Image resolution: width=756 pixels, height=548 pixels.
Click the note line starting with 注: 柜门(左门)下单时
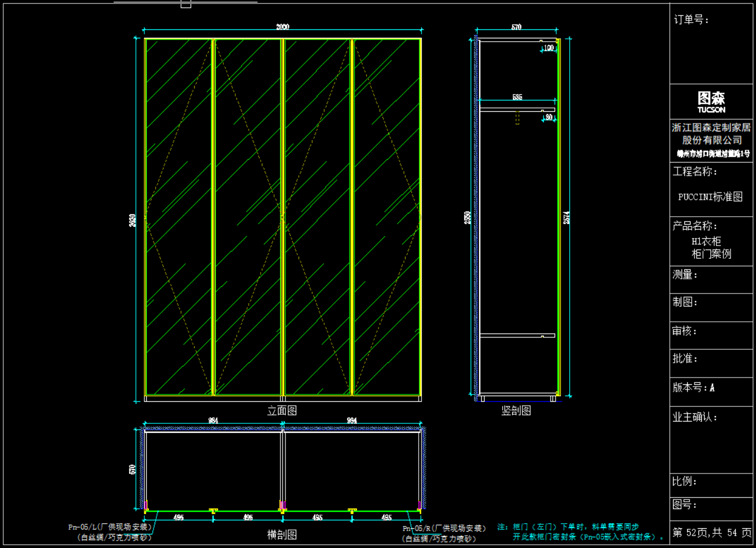coord(568,527)
